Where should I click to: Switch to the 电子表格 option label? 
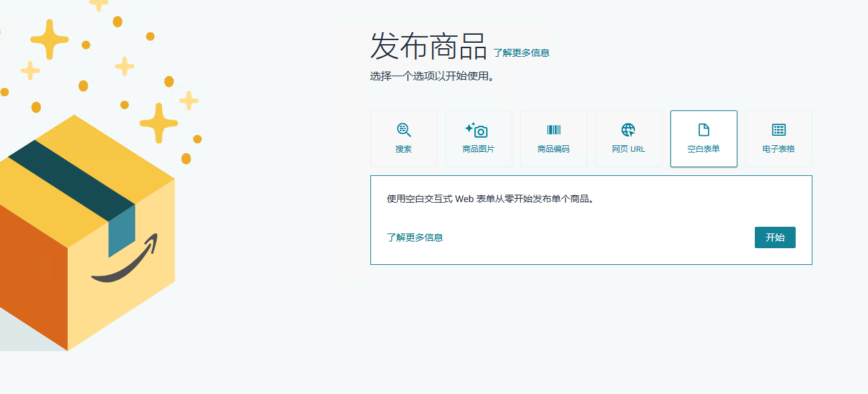778,149
